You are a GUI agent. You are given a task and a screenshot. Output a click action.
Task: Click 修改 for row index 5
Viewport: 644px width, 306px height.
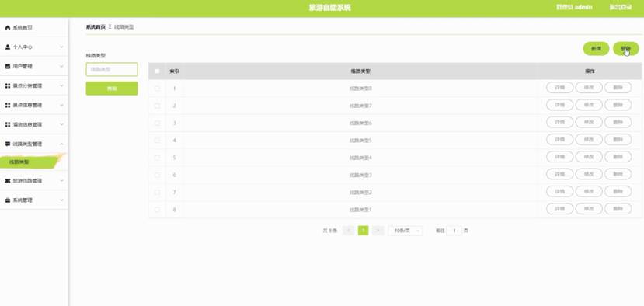click(589, 156)
